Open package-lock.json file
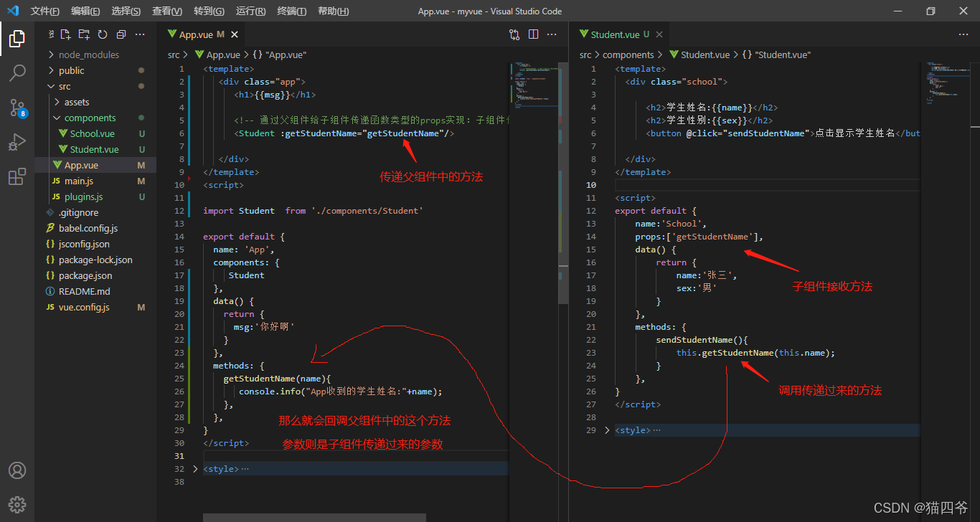 point(95,260)
